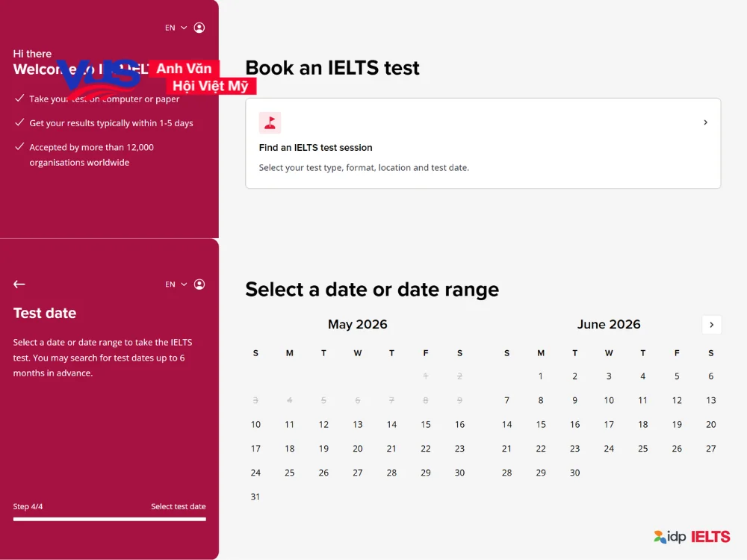Image resolution: width=747 pixels, height=560 pixels.
Task: Select May 12 in the calendar
Action: click(x=323, y=424)
